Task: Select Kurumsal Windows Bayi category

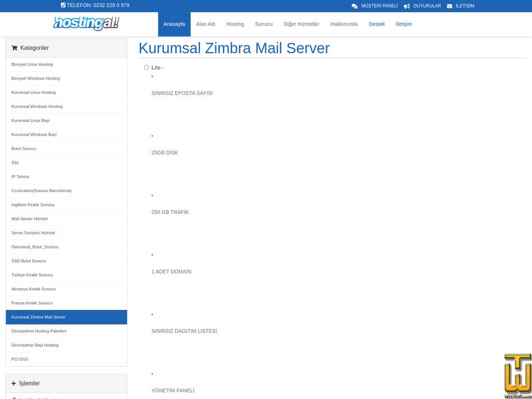Action: (x=67, y=135)
